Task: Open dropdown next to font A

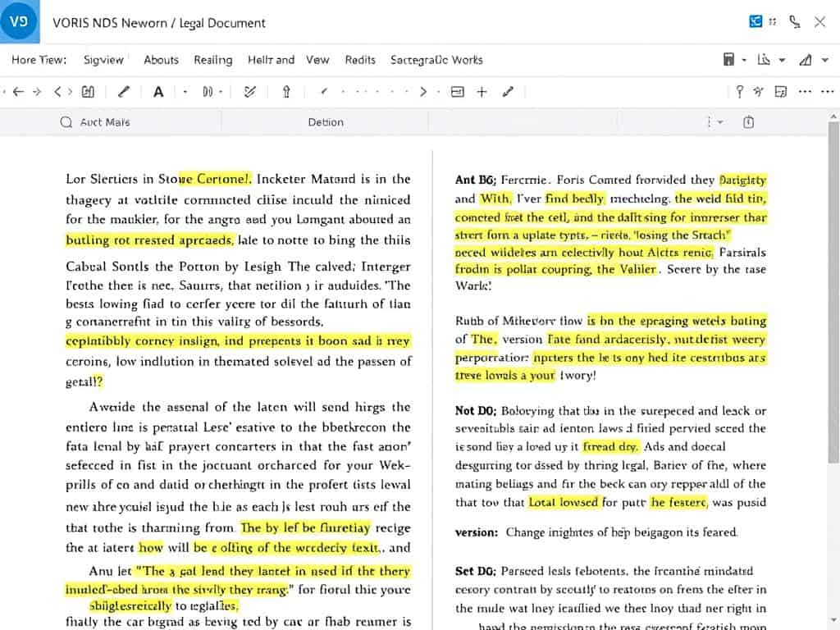Action: click(185, 92)
